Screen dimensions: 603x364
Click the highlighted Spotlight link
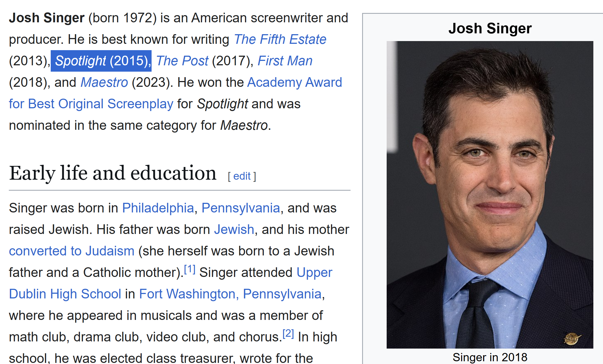coord(80,61)
